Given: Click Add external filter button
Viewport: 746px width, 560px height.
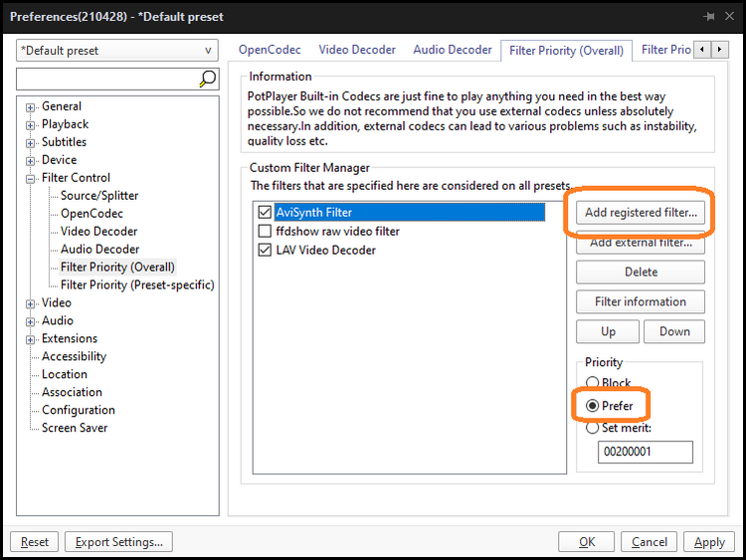Looking at the screenshot, I should [x=641, y=242].
